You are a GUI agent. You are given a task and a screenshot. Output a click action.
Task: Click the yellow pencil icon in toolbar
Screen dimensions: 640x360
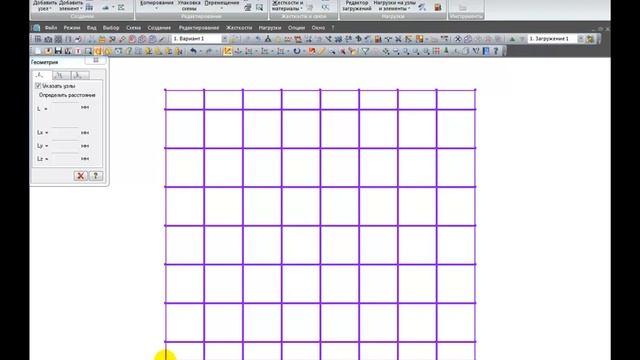[x=322, y=51]
